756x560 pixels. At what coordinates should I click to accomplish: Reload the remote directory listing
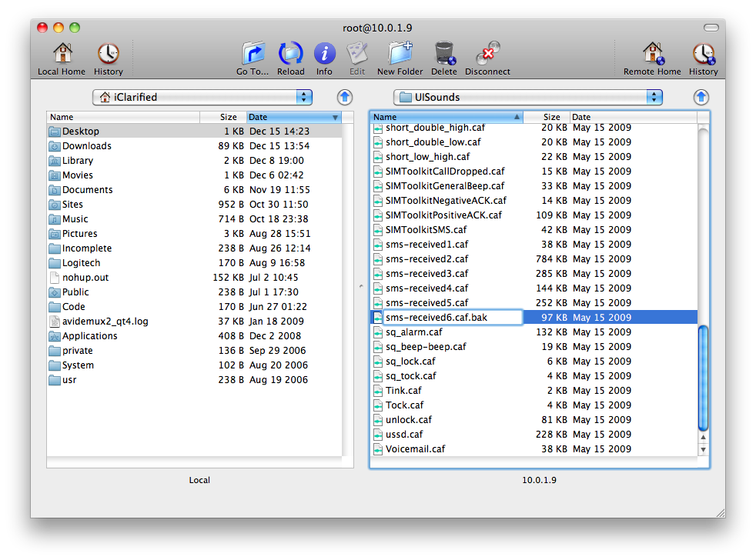coord(290,55)
